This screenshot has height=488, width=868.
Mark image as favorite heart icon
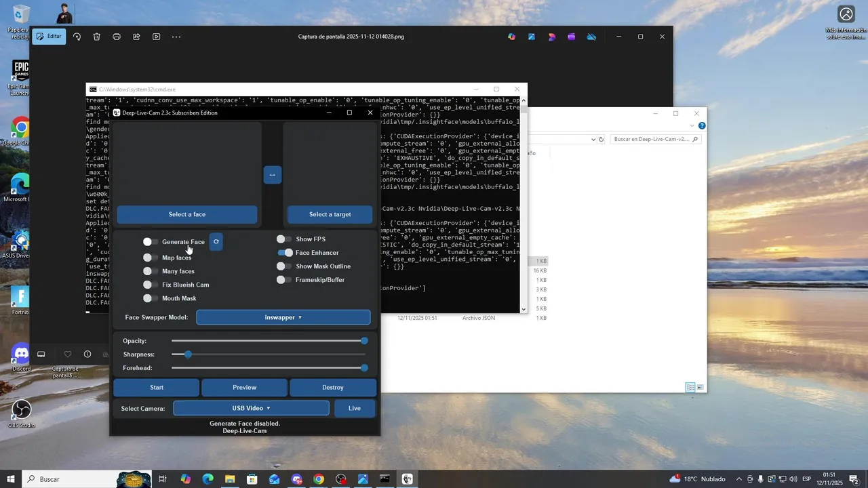pyautogui.click(x=67, y=354)
